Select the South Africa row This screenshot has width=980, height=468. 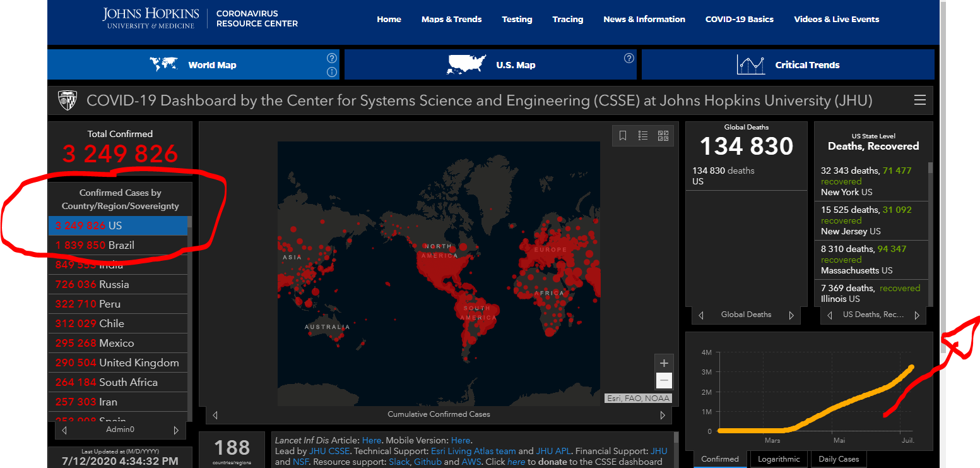point(118,383)
